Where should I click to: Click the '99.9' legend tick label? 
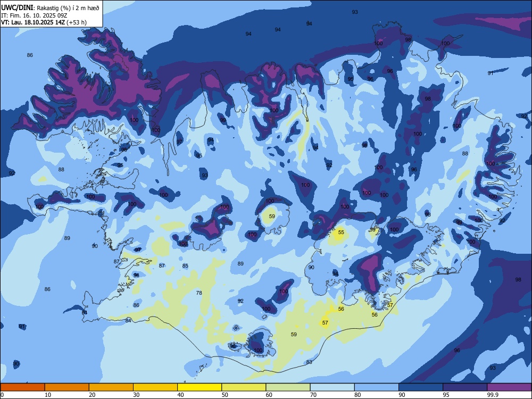tap(493, 395)
